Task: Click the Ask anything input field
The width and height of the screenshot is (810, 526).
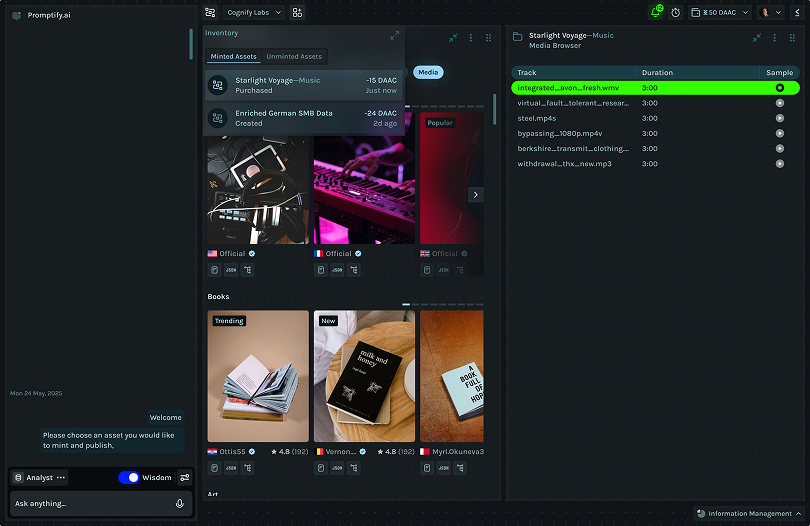Action: [101, 503]
